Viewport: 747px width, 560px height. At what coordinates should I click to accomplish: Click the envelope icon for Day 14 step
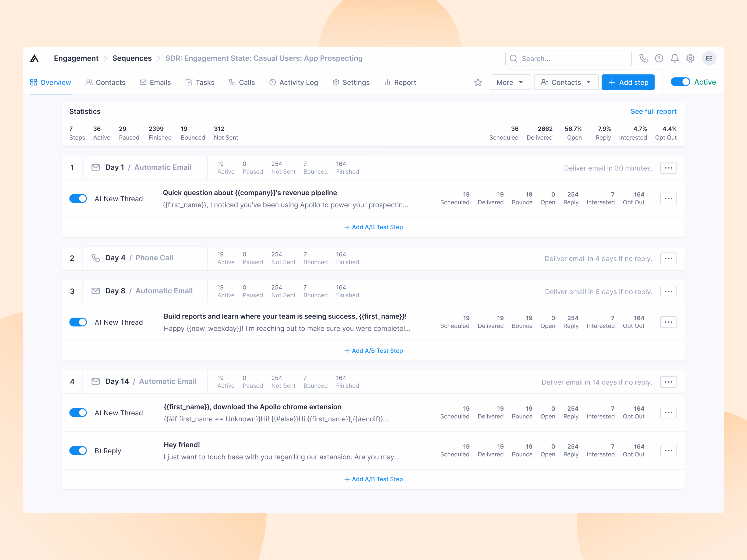tap(95, 381)
